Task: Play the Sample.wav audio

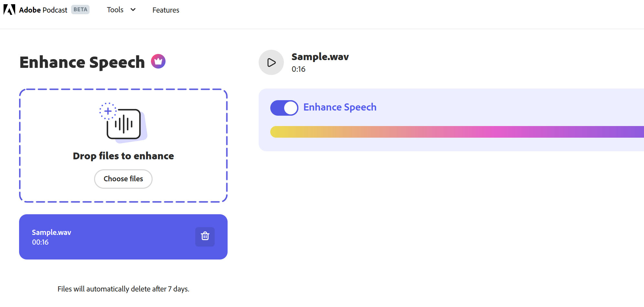Action: pos(271,62)
